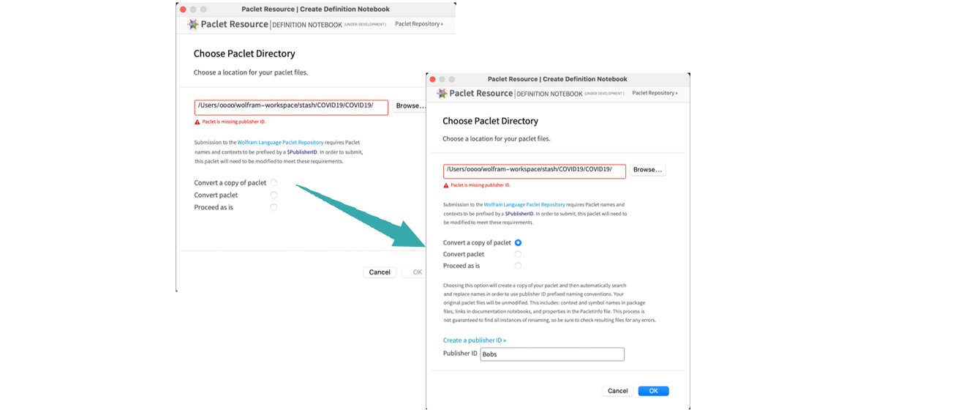980x410 pixels.
Task: Click the red warning triangle in the back window
Action: coord(197,122)
